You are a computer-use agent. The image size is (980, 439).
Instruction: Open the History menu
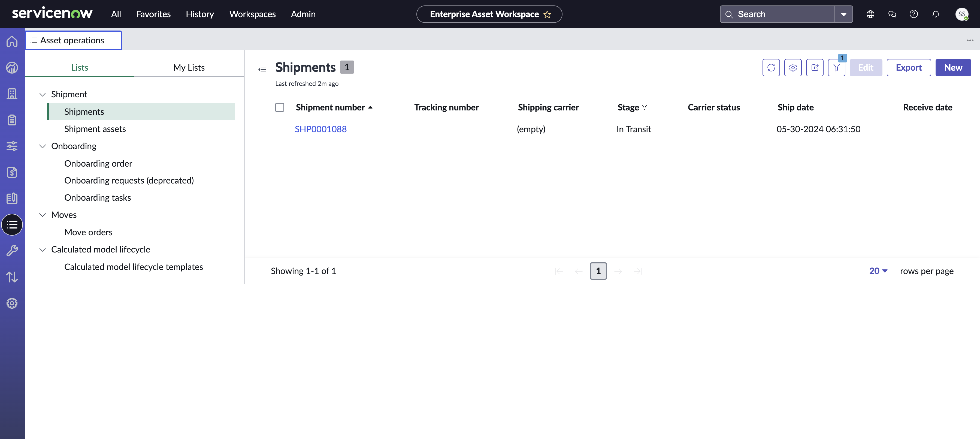coord(200,14)
